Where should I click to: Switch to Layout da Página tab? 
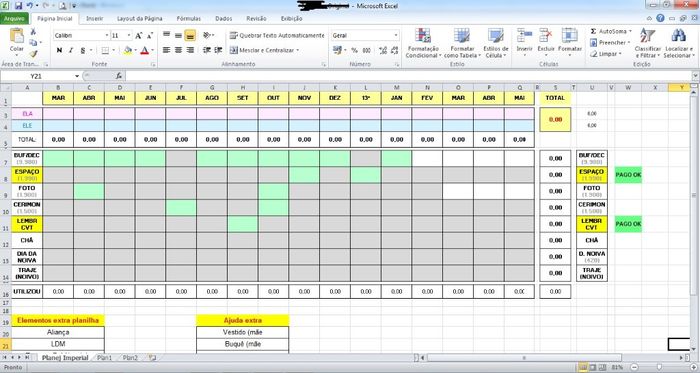140,19
